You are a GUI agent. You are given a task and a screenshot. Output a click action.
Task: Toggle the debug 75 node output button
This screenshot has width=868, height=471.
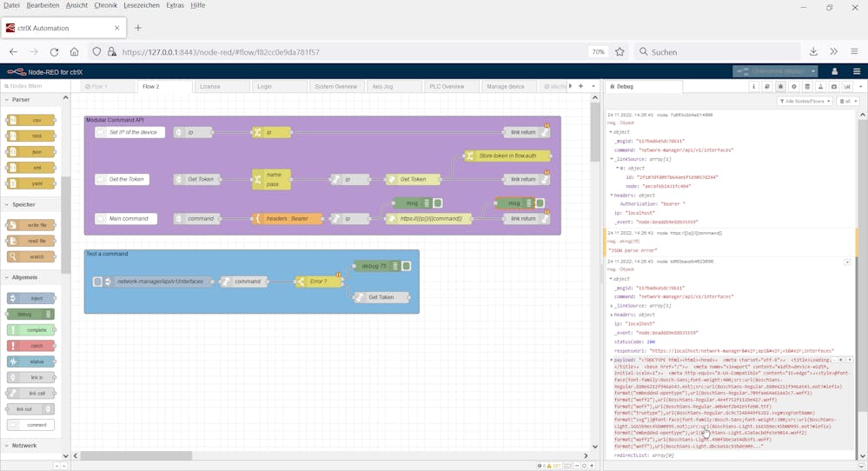point(407,266)
